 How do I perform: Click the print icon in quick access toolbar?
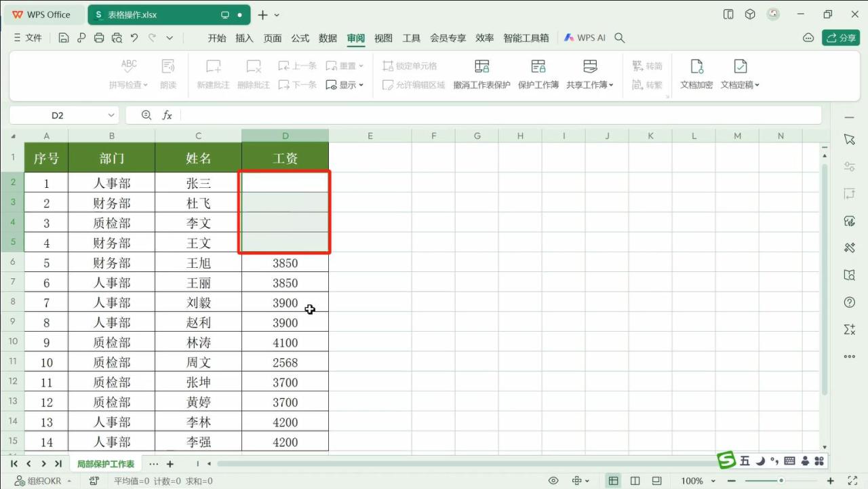coord(99,38)
